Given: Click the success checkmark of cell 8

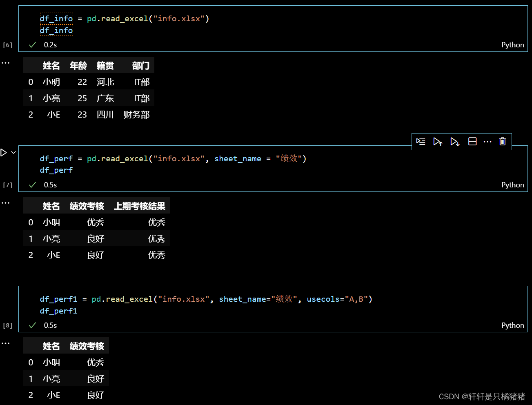Looking at the screenshot, I should click(x=33, y=325).
